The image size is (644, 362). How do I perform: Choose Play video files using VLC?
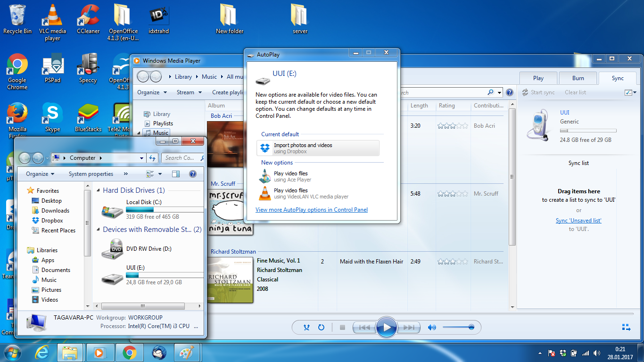pyautogui.click(x=318, y=193)
